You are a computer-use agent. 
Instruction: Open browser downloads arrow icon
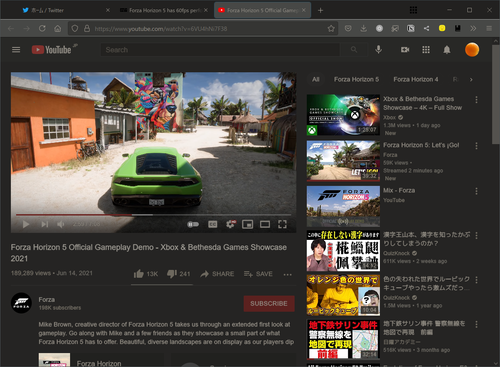363,28
